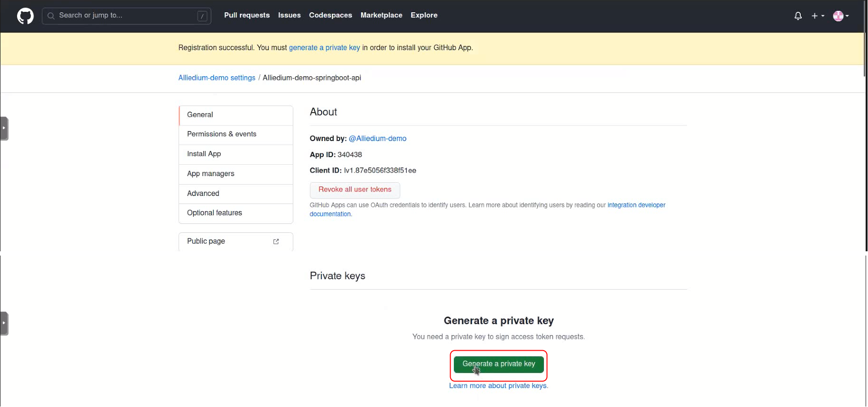Screen dimensions: 868x407
Task: Click the green Generate a private key button
Action: coord(499,364)
